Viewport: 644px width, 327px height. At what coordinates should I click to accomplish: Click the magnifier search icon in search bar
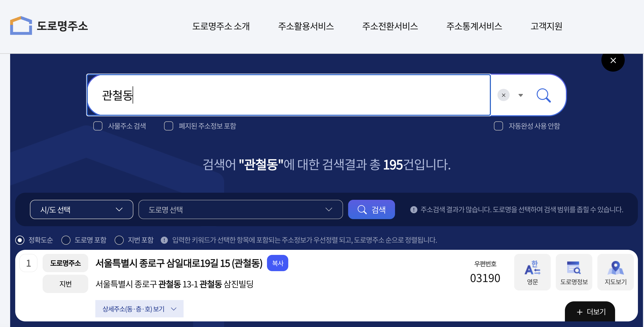click(x=543, y=95)
